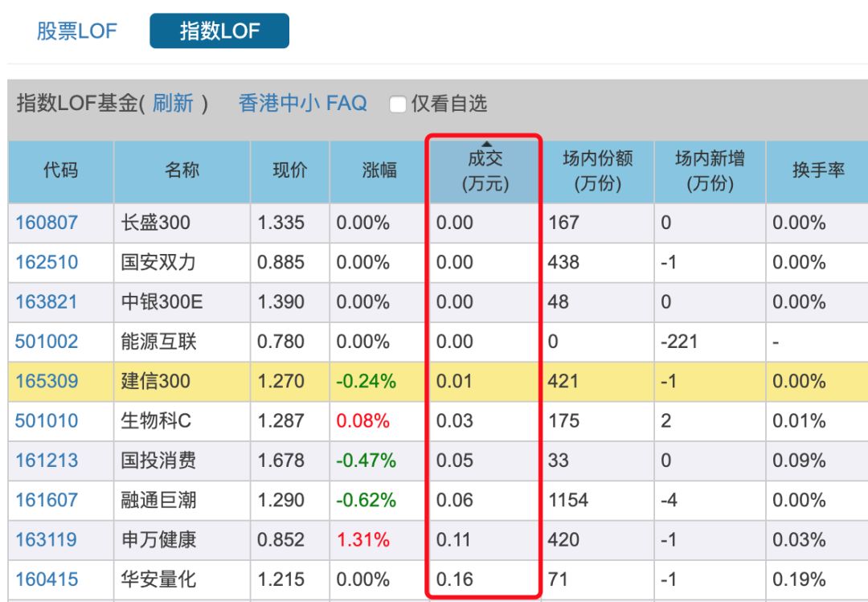Open fund code 501002
This screenshot has height=602, width=868.
(x=47, y=342)
